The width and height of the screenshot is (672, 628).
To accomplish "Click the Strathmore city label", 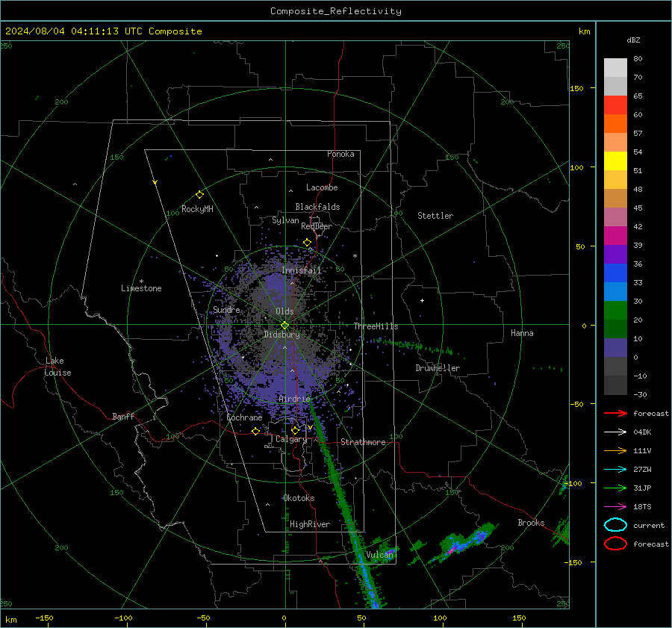I will pyautogui.click(x=363, y=442).
